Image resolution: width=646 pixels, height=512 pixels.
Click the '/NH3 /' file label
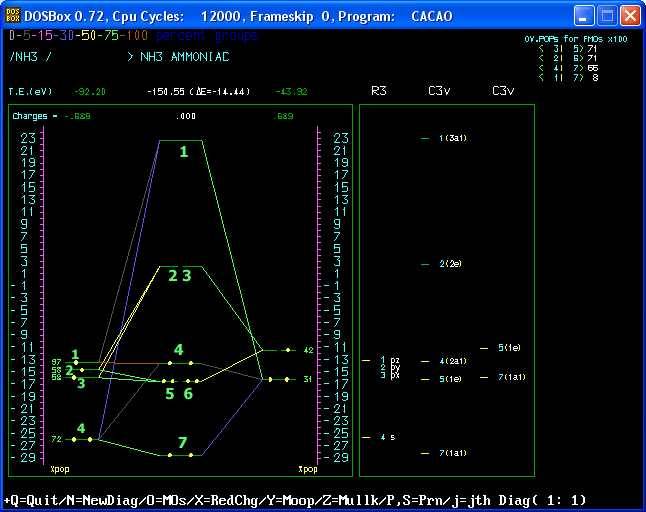(x=31, y=56)
